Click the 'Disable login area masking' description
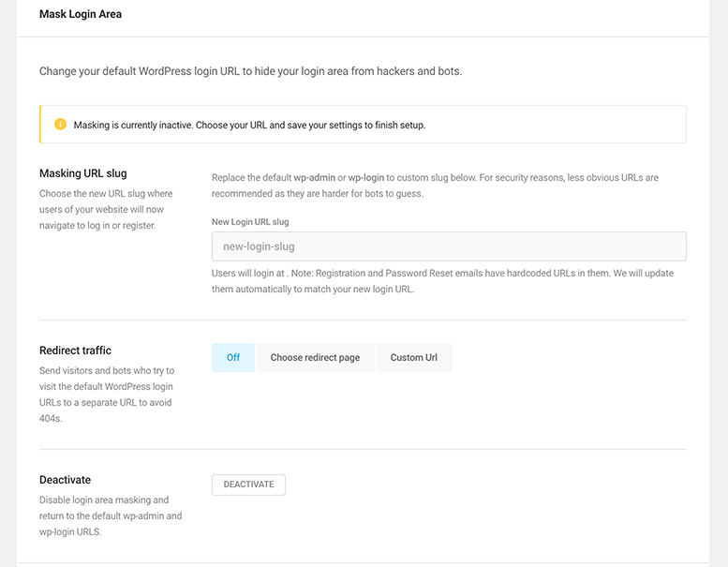Viewport: 728px width, 567px height. coord(110,515)
